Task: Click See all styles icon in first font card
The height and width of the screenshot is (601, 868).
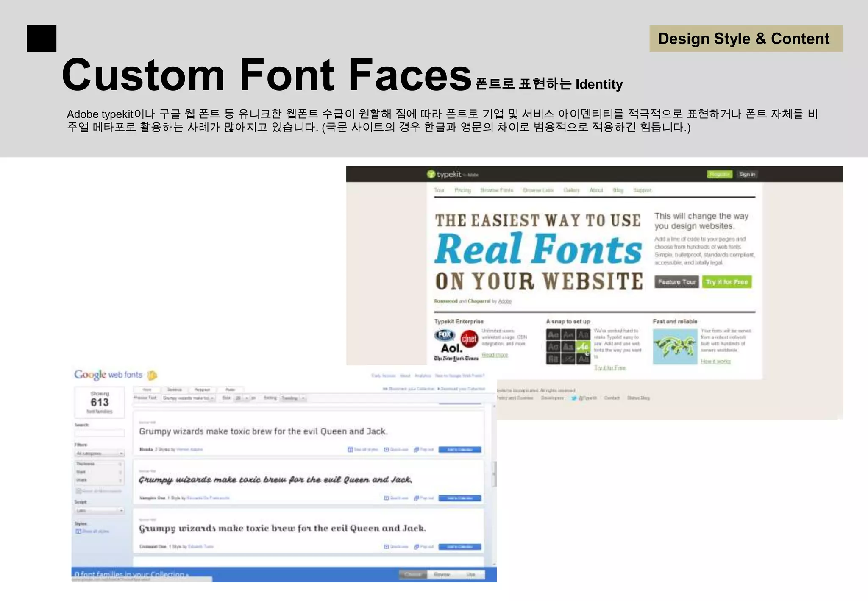Action: tap(350, 450)
